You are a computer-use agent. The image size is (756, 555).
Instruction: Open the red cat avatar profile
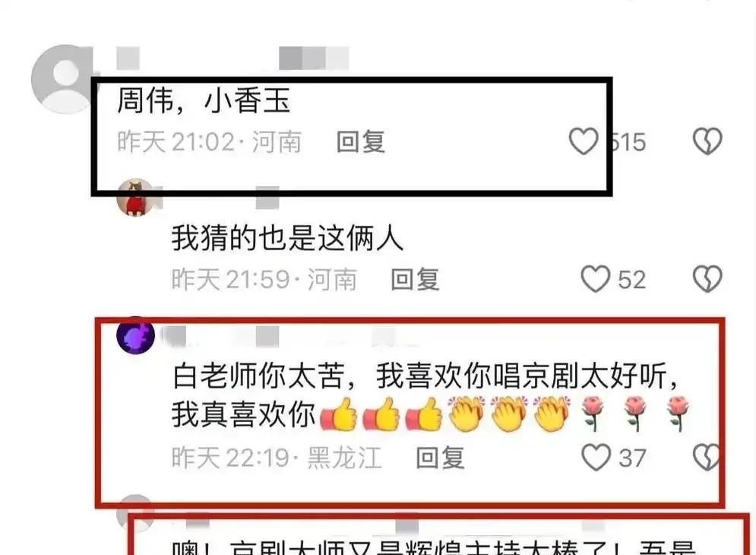tap(135, 198)
